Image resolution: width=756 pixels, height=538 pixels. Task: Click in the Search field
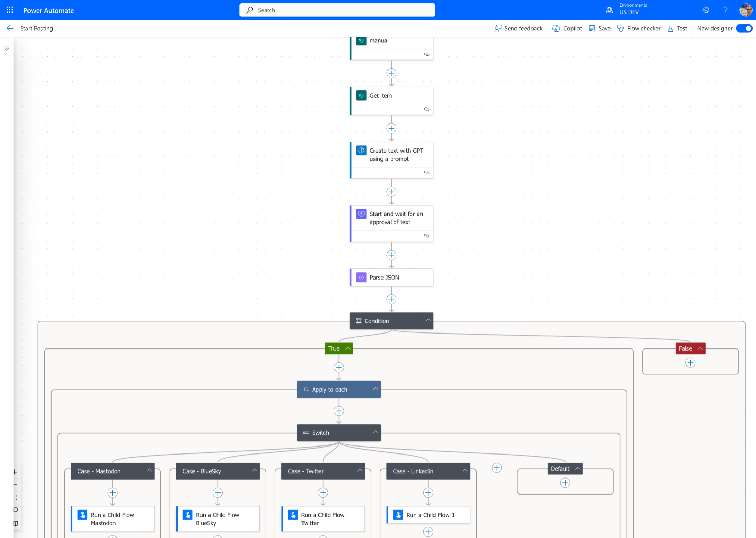[337, 10]
